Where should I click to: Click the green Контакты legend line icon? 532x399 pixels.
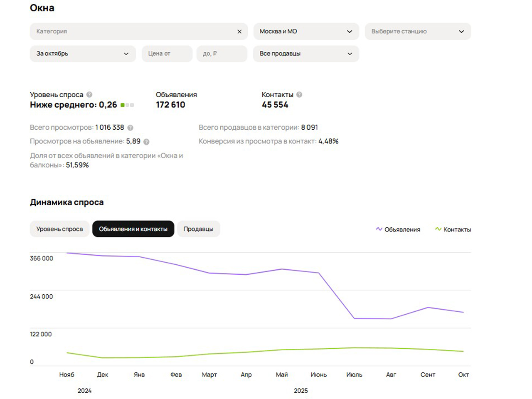point(438,229)
